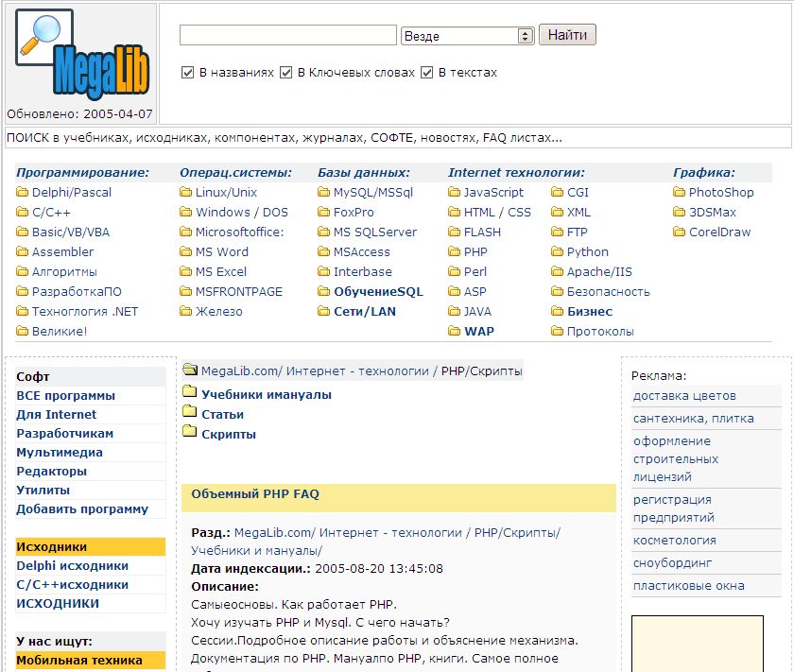This screenshot has width=794, height=672.
Task: Uncheck the 'В названиях' checkbox
Action: click(x=187, y=73)
